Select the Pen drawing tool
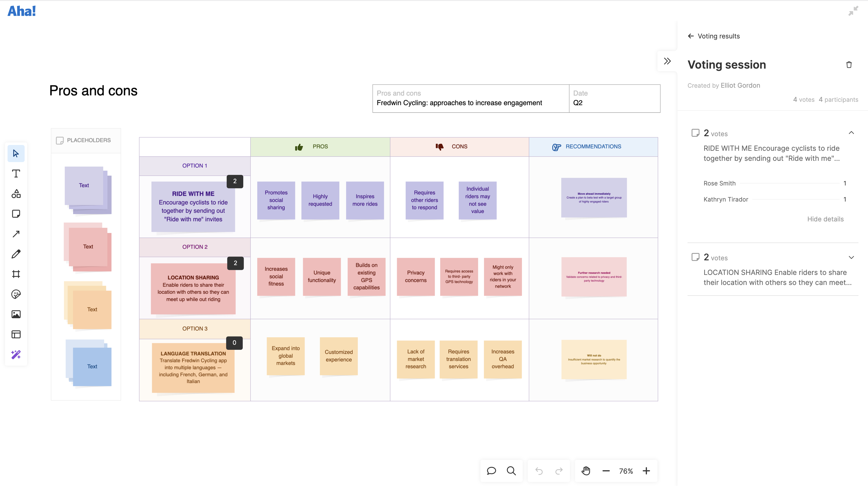This screenshot has height=486, width=868. point(16,254)
